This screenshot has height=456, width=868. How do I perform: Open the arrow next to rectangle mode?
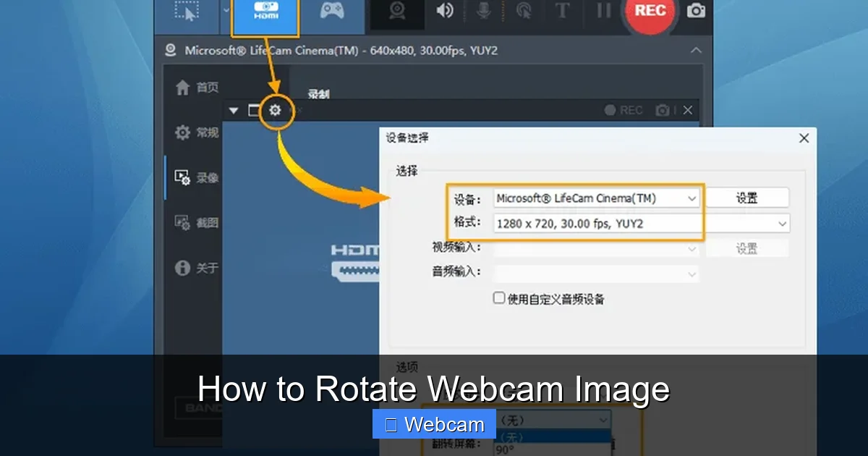[x=226, y=10]
